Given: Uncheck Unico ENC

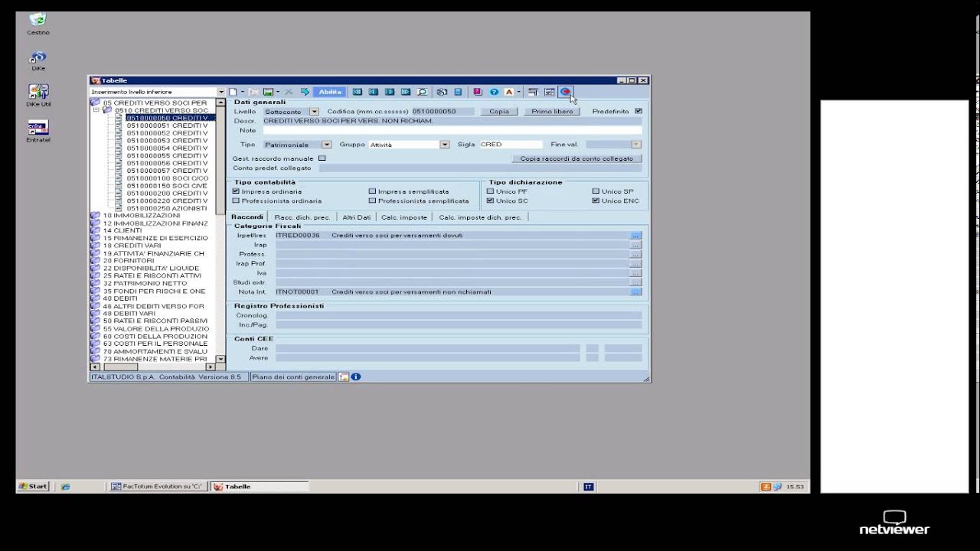Looking at the screenshot, I should click(x=596, y=201).
